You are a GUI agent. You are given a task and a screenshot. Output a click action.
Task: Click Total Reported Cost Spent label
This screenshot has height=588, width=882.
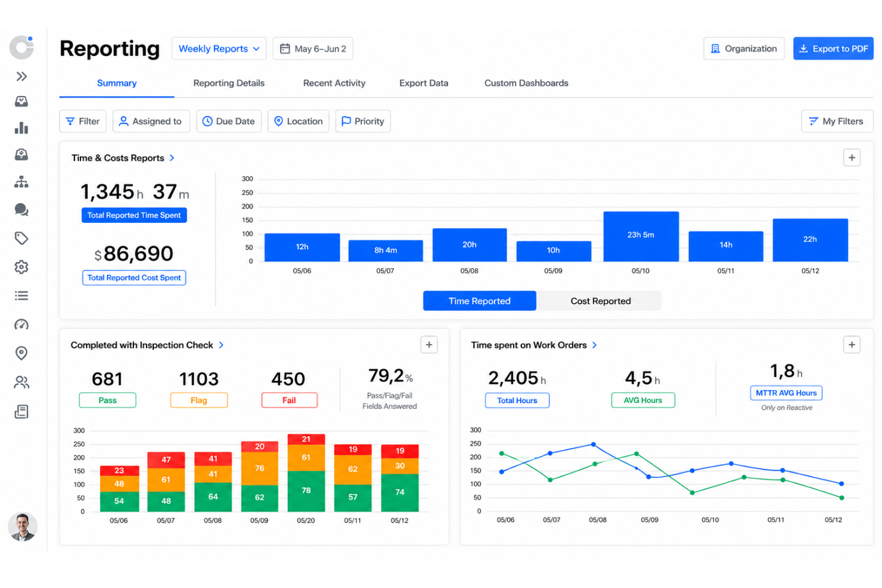coord(134,278)
